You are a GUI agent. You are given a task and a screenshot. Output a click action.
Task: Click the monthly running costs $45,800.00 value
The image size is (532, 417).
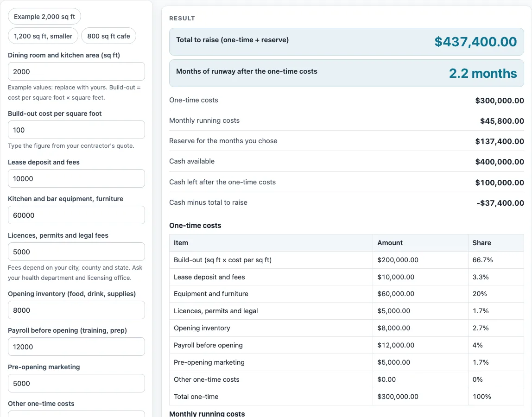502,121
